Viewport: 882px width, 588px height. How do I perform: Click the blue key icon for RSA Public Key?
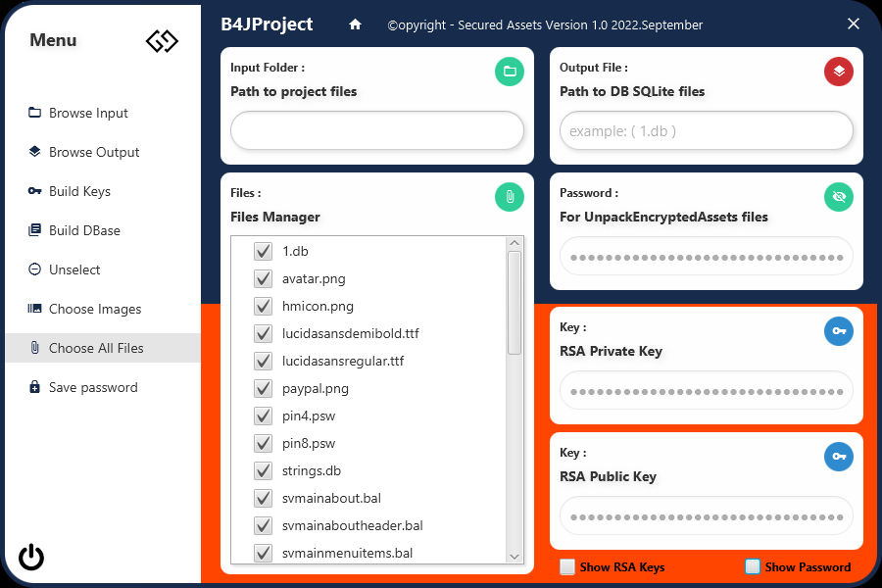tap(839, 457)
